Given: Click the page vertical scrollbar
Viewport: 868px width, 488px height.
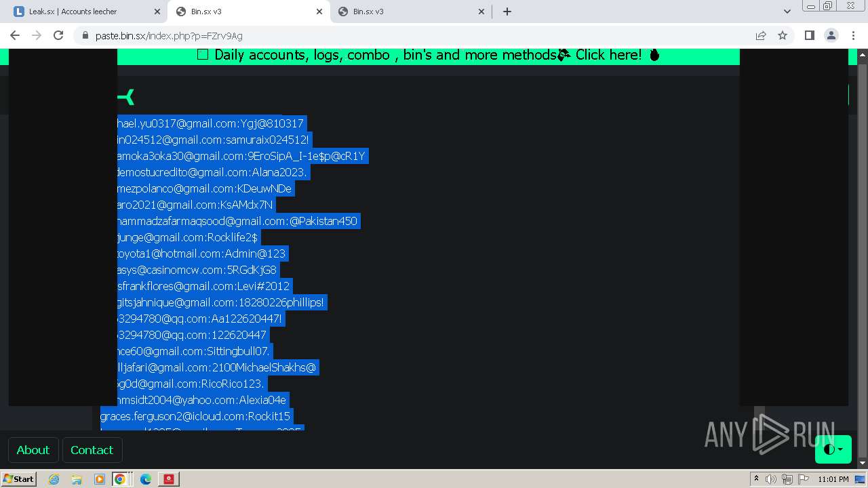Looking at the screenshot, I should pos(863,258).
